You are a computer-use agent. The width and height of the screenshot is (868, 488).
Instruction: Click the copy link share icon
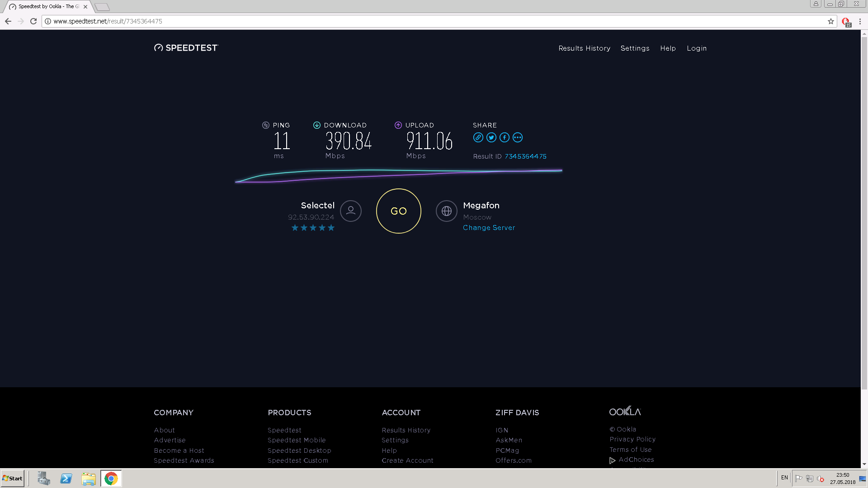pyautogui.click(x=478, y=137)
